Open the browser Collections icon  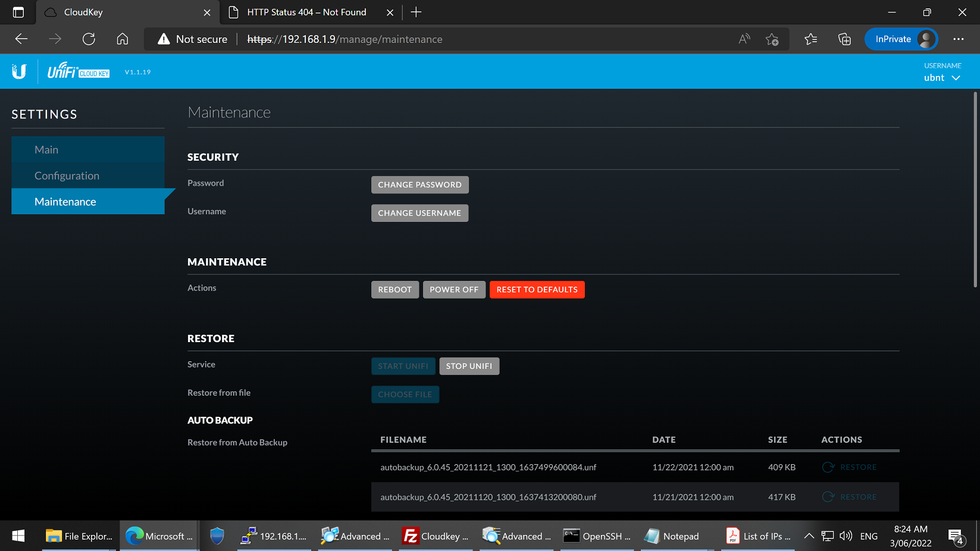[x=844, y=39]
